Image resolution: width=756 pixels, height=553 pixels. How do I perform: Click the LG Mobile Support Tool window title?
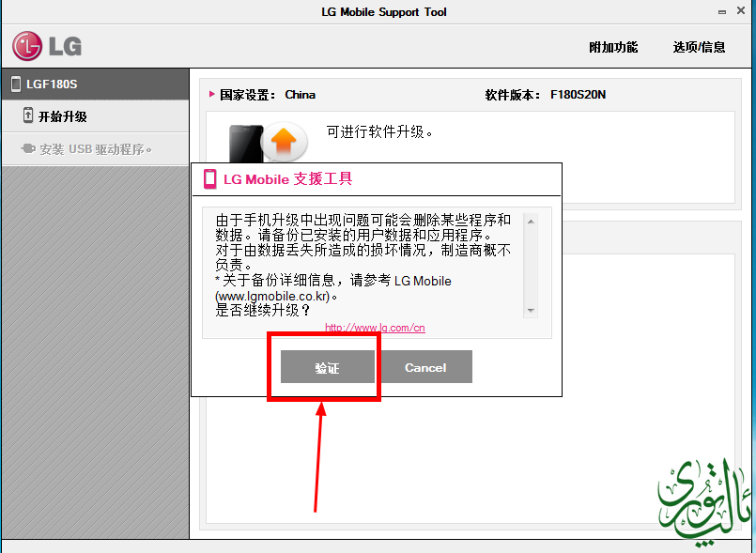coord(384,12)
